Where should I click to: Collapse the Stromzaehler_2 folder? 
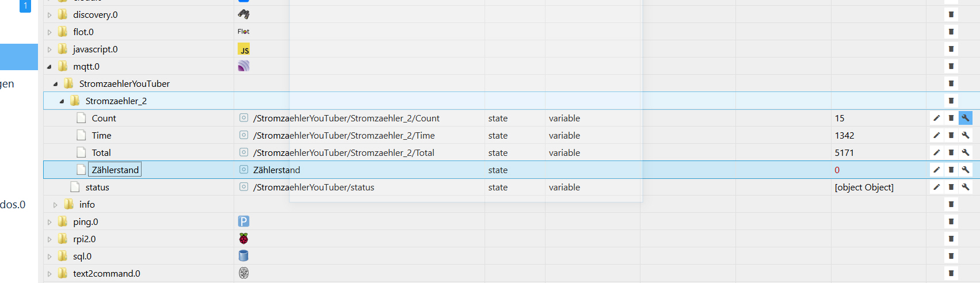pyautogui.click(x=62, y=101)
